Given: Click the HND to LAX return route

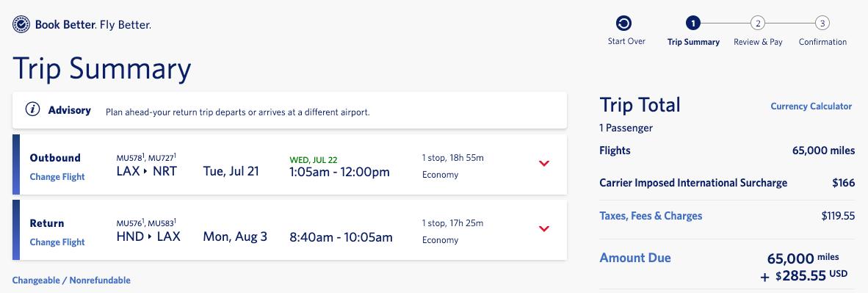Looking at the screenshot, I should [x=148, y=236].
